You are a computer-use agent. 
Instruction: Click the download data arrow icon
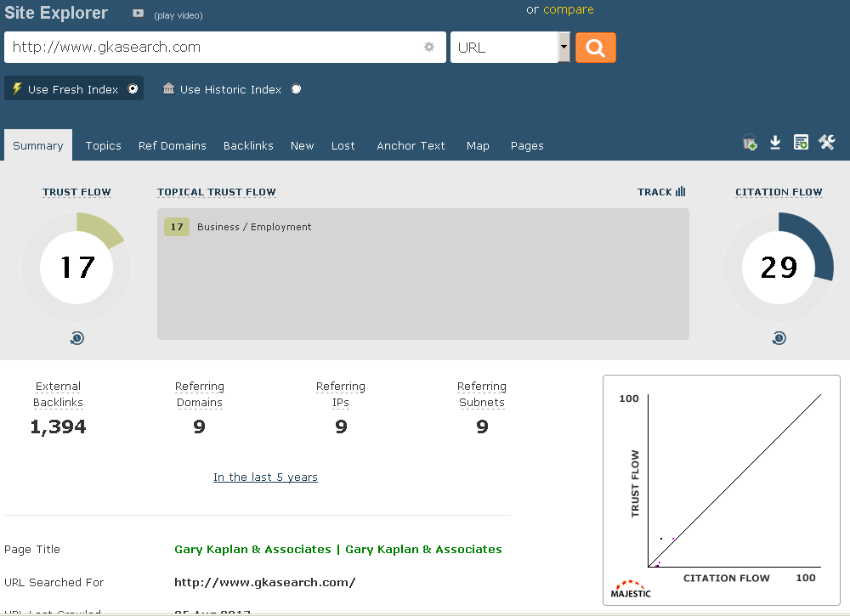click(x=775, y=143)
